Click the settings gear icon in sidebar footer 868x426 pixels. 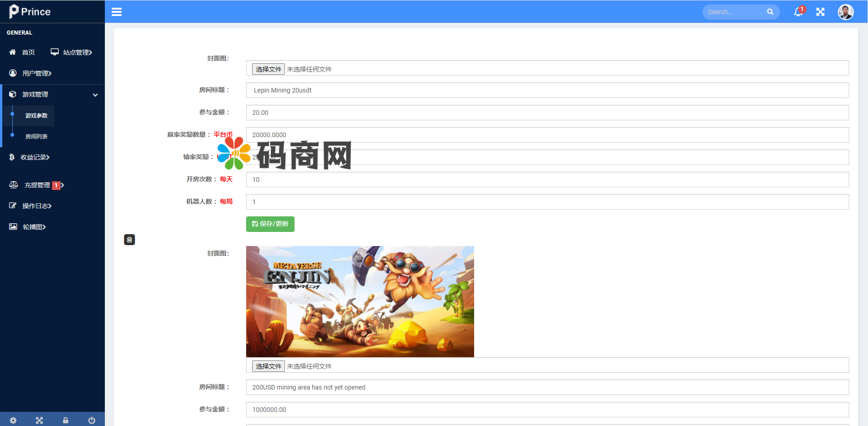click(x=13, y=420)
